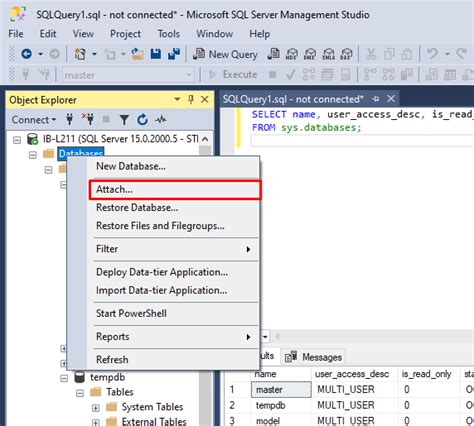This screenshot has width=474, height=426.
Task: Click the Cut scissors icon
Action: [371, 54]
